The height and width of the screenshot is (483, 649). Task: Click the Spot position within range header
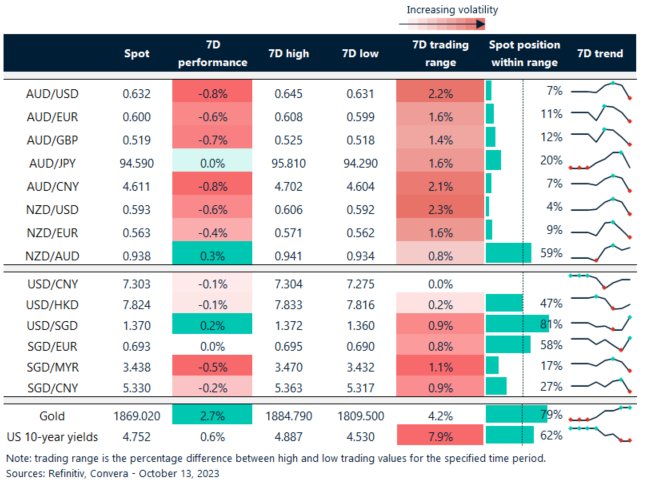(523, 54)
